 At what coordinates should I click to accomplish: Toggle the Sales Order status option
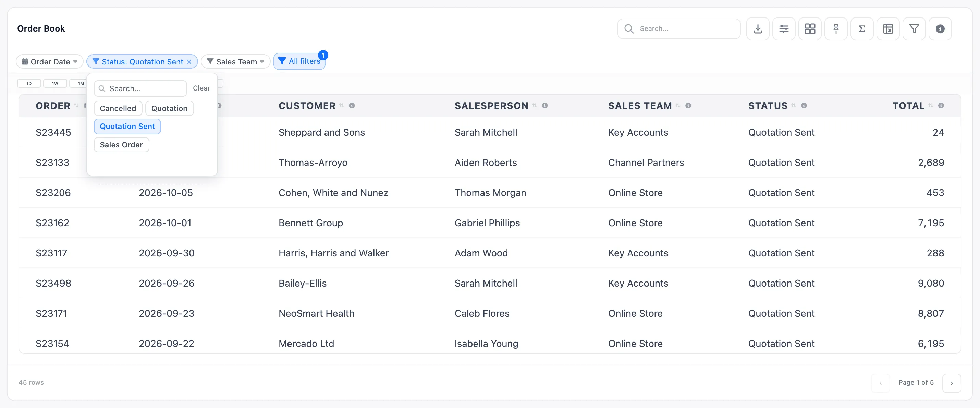tap(121, 145)
